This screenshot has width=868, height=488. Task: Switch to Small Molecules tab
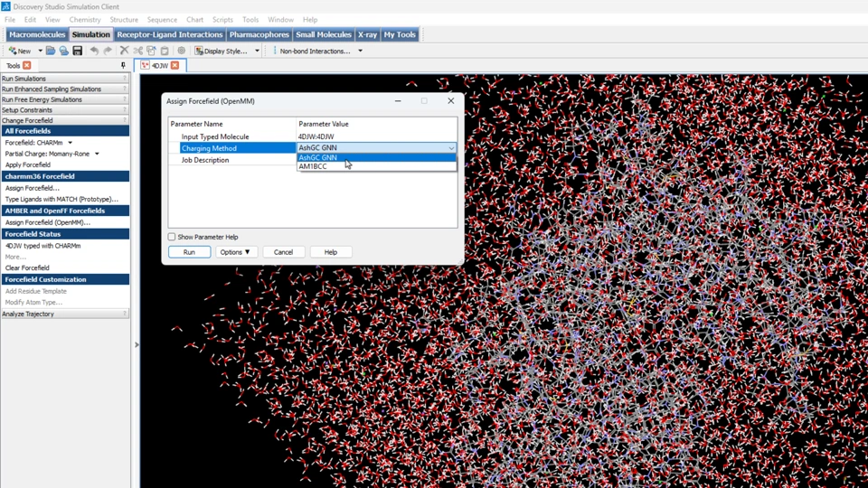coord(324,34)
